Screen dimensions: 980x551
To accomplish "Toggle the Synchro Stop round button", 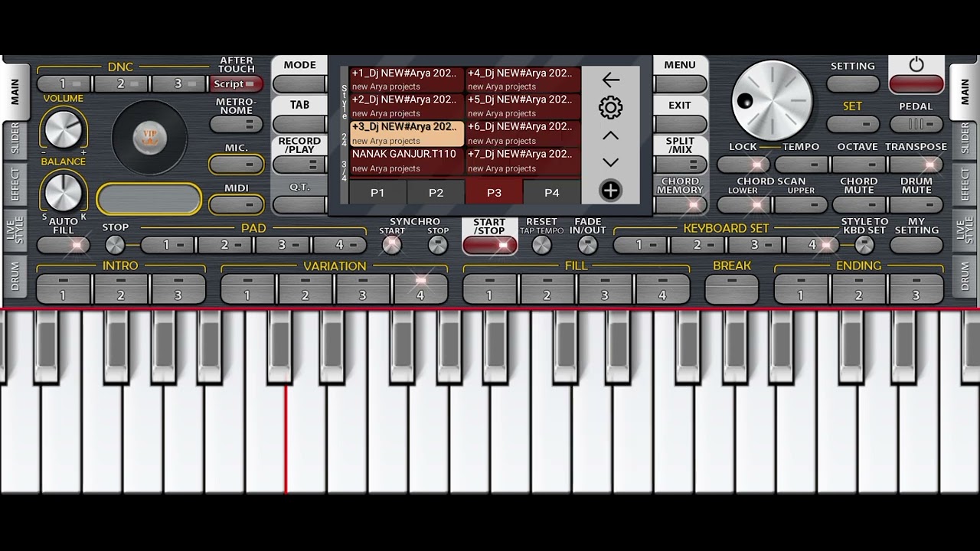I will [438, 245].
